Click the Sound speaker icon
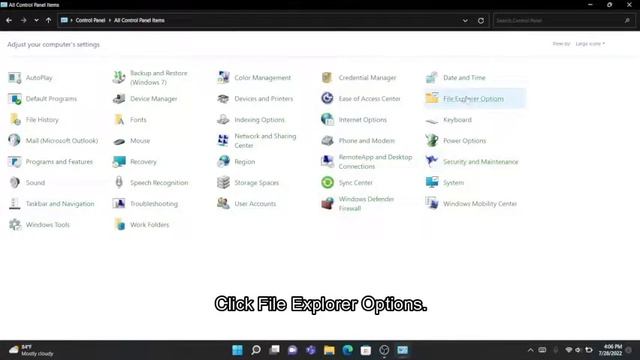This screenshot has height=360, width=640. pos(15,182)
